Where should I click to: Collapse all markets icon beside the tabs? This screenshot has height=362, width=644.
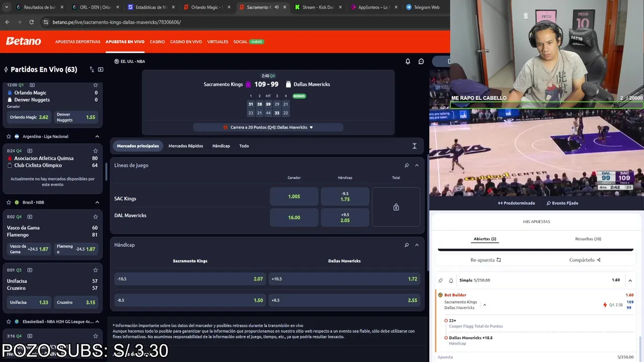[x=415, y=146]
